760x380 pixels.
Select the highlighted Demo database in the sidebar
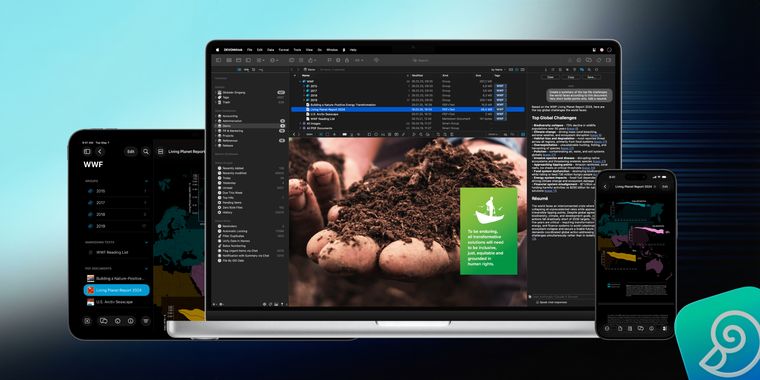tap(250, 126)
